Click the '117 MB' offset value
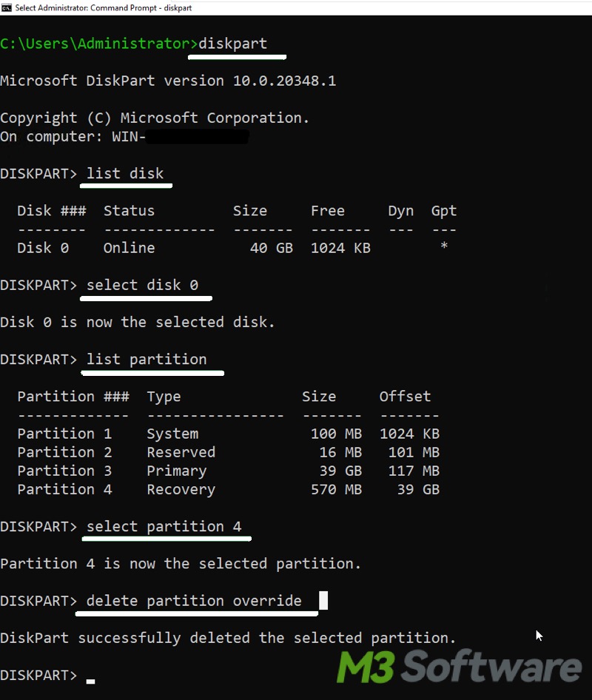 click(x=414, y=471)
